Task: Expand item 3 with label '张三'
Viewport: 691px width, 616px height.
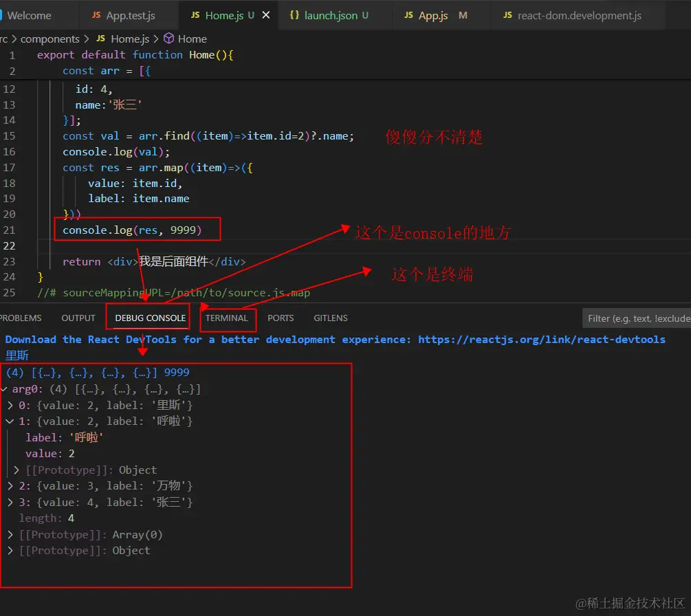Action: click(x=10, y=503)
